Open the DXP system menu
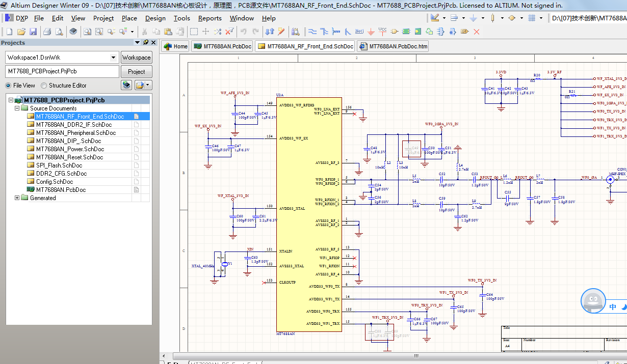 point(17,18)
